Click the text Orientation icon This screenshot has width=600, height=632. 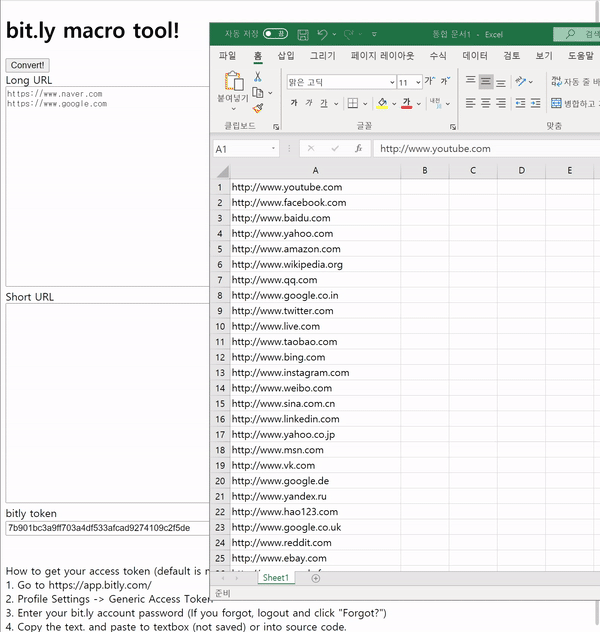click(521, 81)
